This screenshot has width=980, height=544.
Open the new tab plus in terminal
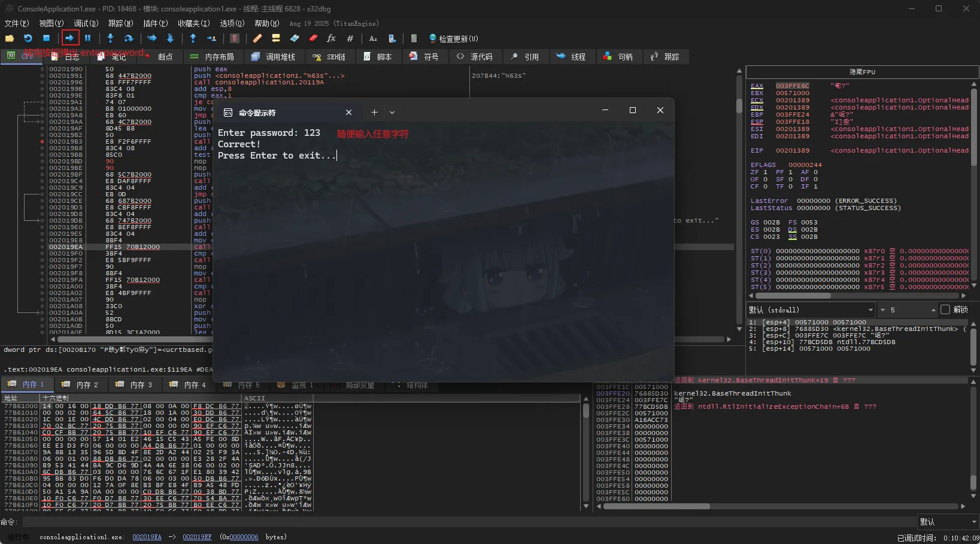click(x=374, y=112)
